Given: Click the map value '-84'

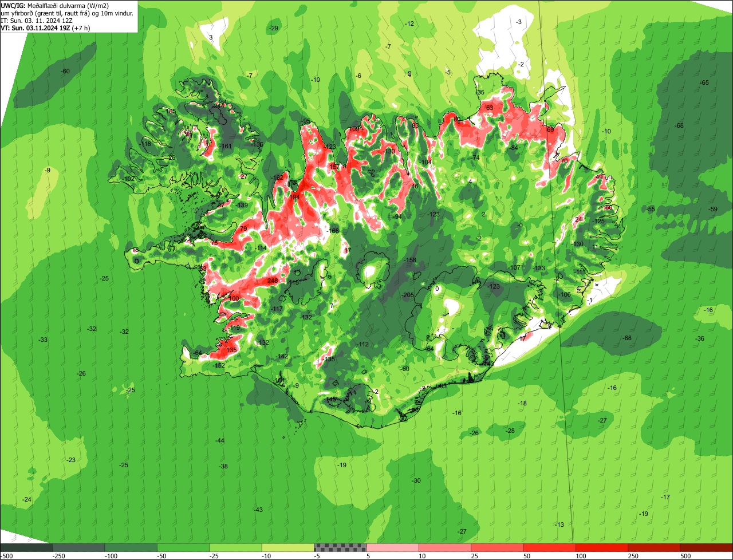Looking at the screenshot, I should [514, 148].
